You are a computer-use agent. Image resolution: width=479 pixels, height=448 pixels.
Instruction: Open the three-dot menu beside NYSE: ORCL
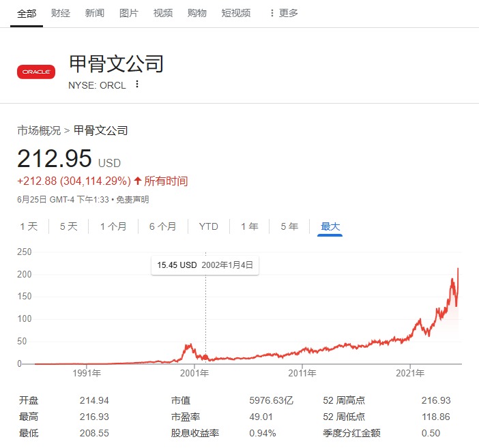[x=137, y=84]
